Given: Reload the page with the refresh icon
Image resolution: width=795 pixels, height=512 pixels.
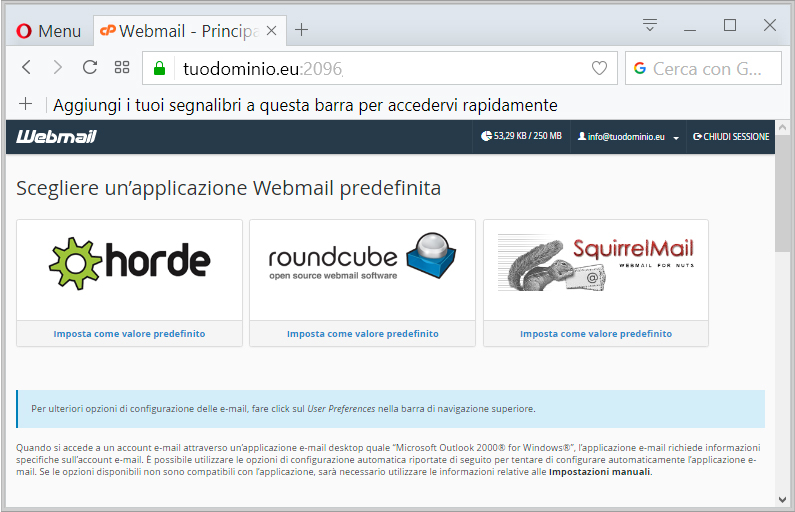Looking at the screenshot, I should 90,67.
